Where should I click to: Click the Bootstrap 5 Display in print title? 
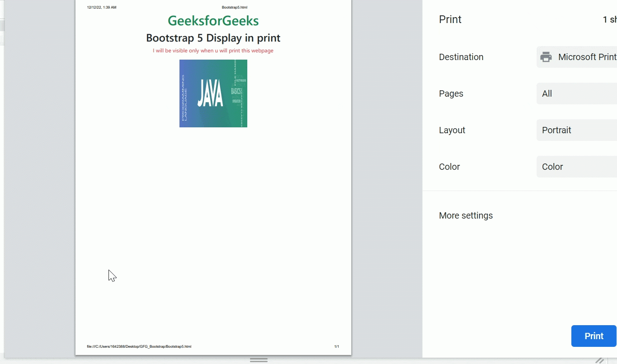213,38
